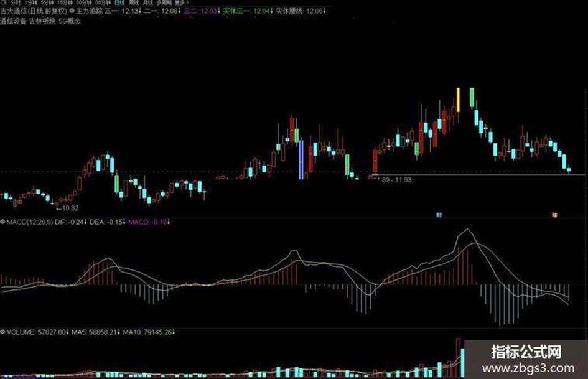Open the 多周期 multi-period tab
588x379 pixels.
point(163,2)
